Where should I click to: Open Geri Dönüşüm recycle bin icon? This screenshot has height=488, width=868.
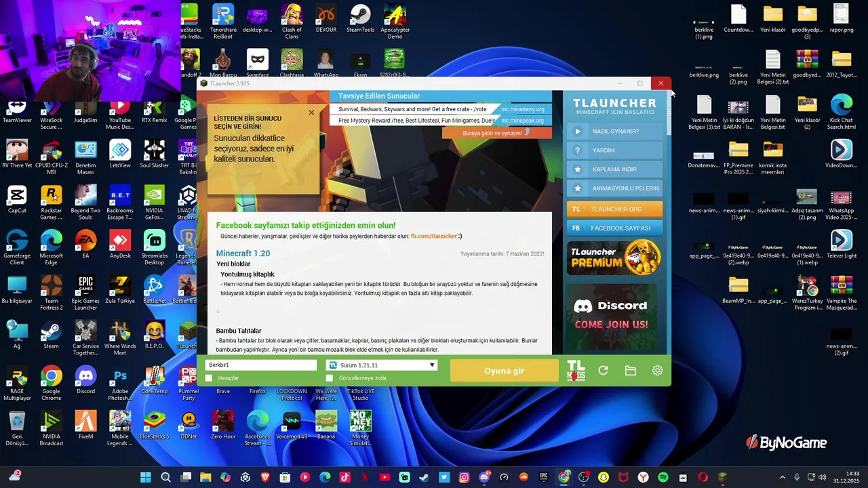click(x=17, y=428)
